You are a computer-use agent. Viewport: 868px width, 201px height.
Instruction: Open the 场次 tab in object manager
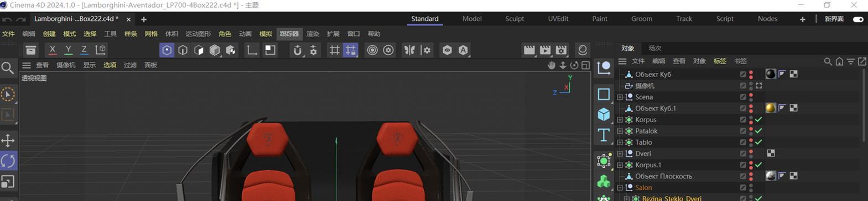point(655,48)
